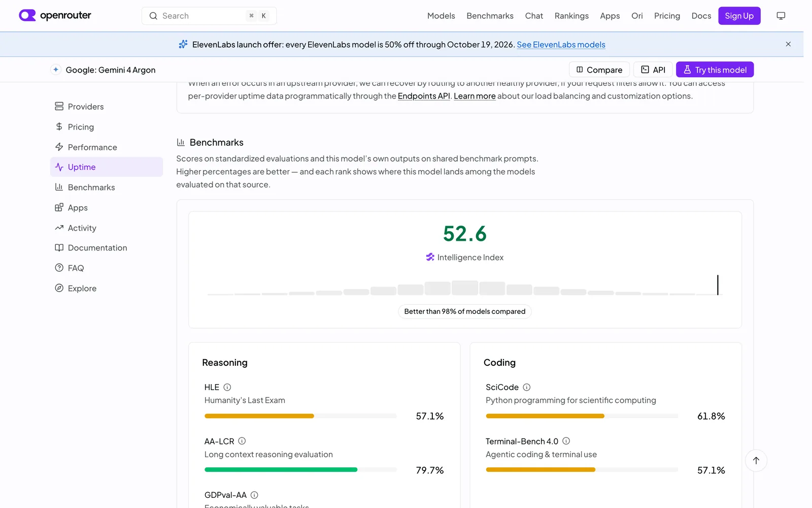The image size is (812, 508).
Task: Show info for SciCode benchmark
Action: [527, 387]
